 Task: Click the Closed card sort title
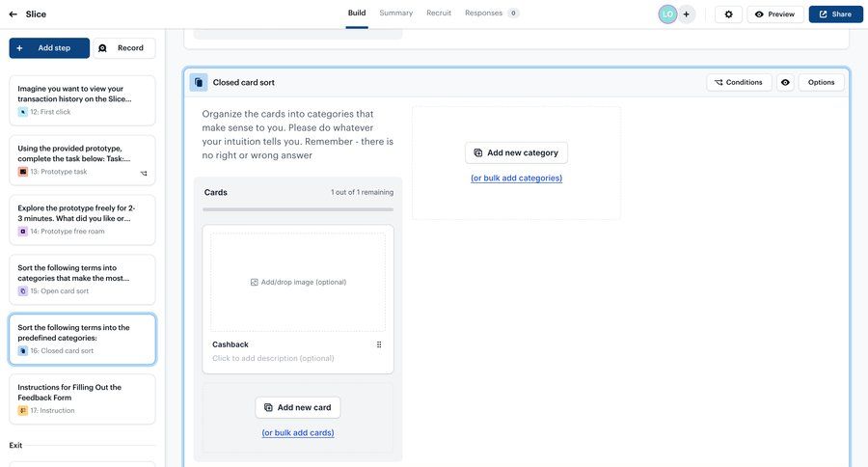pyautogui.click(x=244, y=83)
